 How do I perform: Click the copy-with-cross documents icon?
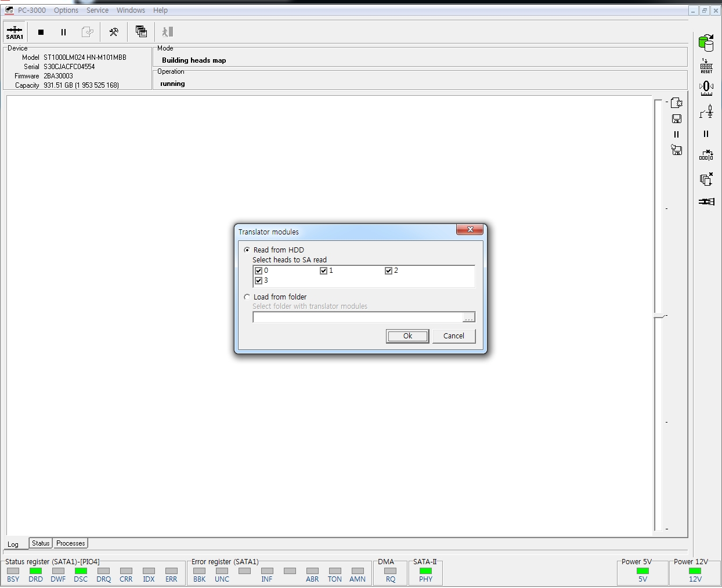(x=706, y=179)
